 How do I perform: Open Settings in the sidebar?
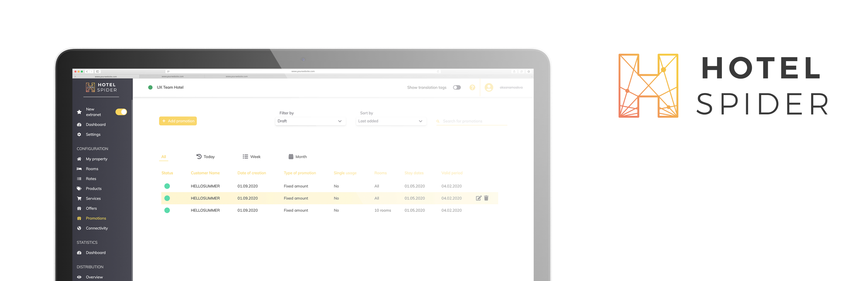click(93, 134)
